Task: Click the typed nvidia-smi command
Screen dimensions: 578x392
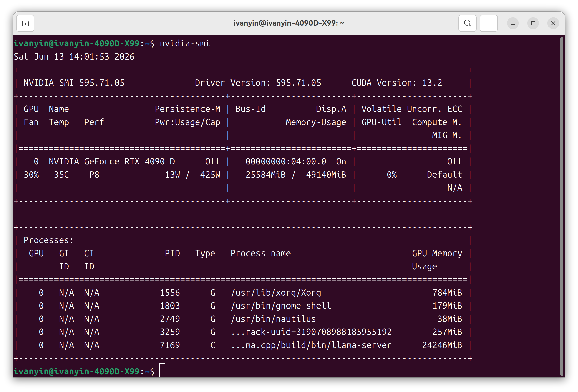Action: (185, 43)
